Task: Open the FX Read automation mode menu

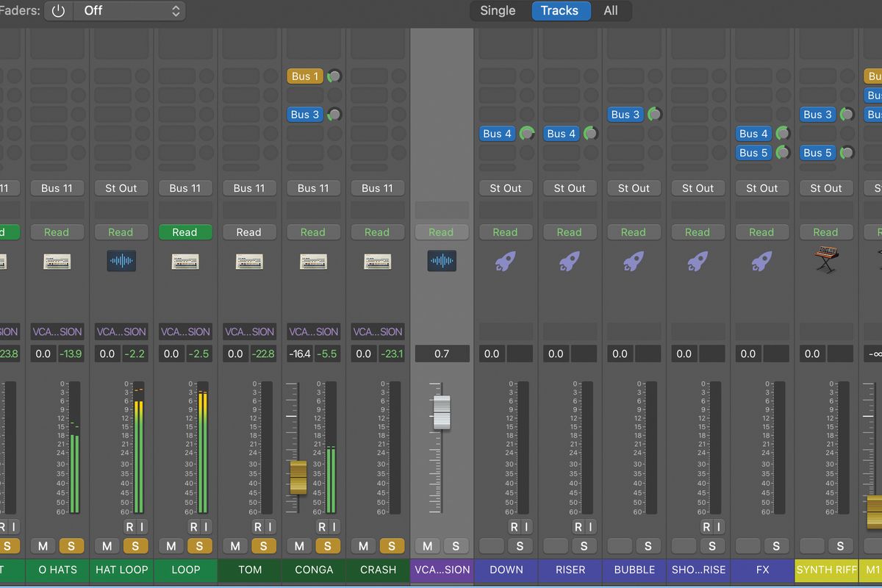Action: pos(761,232)
